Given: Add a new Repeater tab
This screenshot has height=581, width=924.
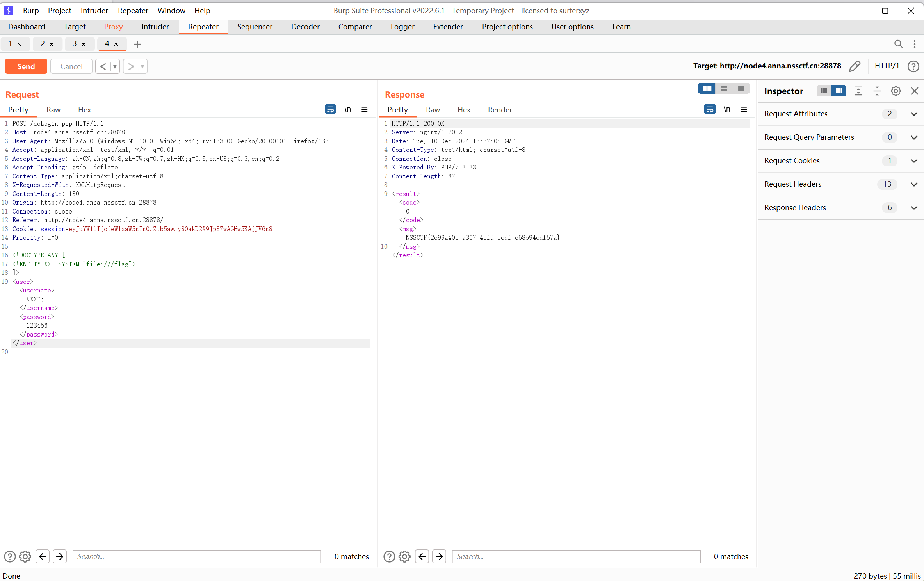Looking at the screenshot, I should [137, 44].
